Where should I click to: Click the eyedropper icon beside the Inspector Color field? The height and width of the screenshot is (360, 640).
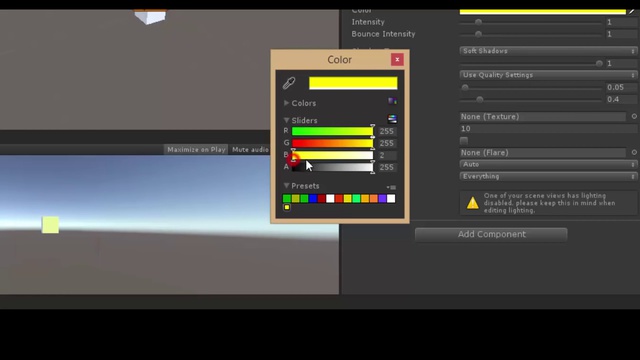(633, 11)
